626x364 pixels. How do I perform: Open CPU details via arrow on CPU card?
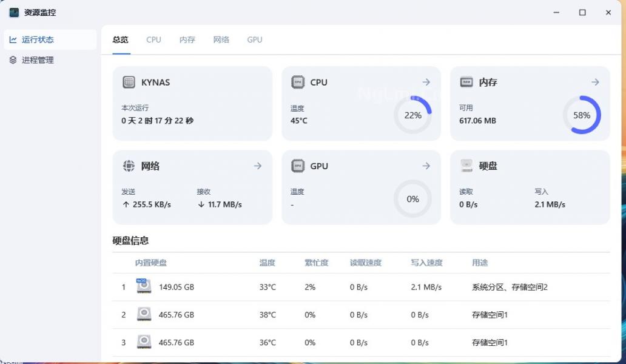click(426, 82)
